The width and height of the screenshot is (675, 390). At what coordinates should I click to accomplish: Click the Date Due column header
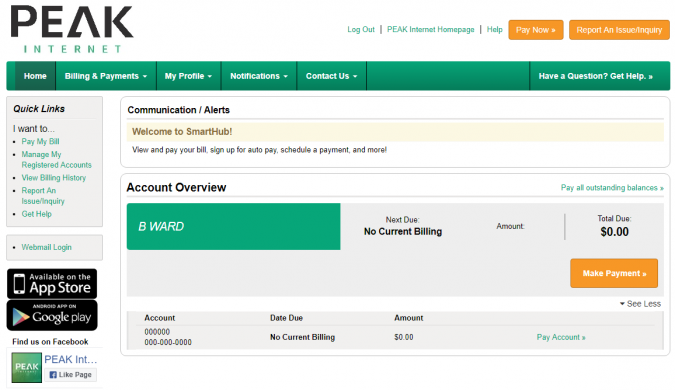click(x=286, y=318)
